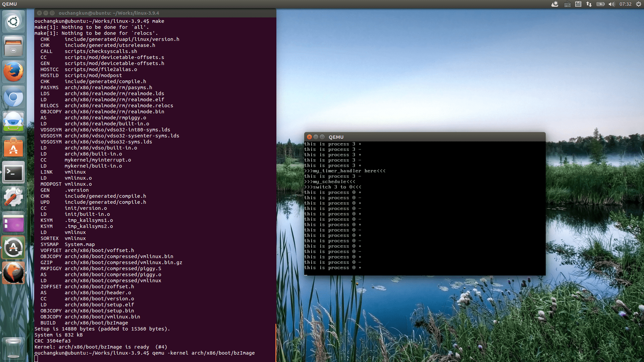Open the sound volume indicator menu

[x=611, y=4]
